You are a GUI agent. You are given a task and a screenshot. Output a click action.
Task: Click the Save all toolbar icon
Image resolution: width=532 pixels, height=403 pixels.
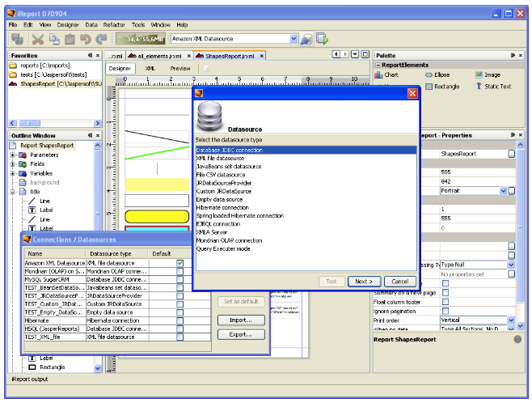pos(17,39)
